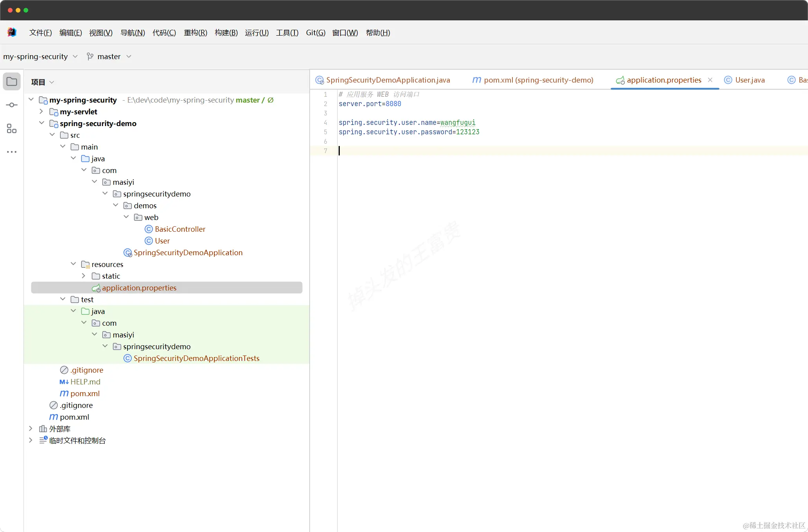
Task: Select BasicController in project tree
Action: [180, 229]
